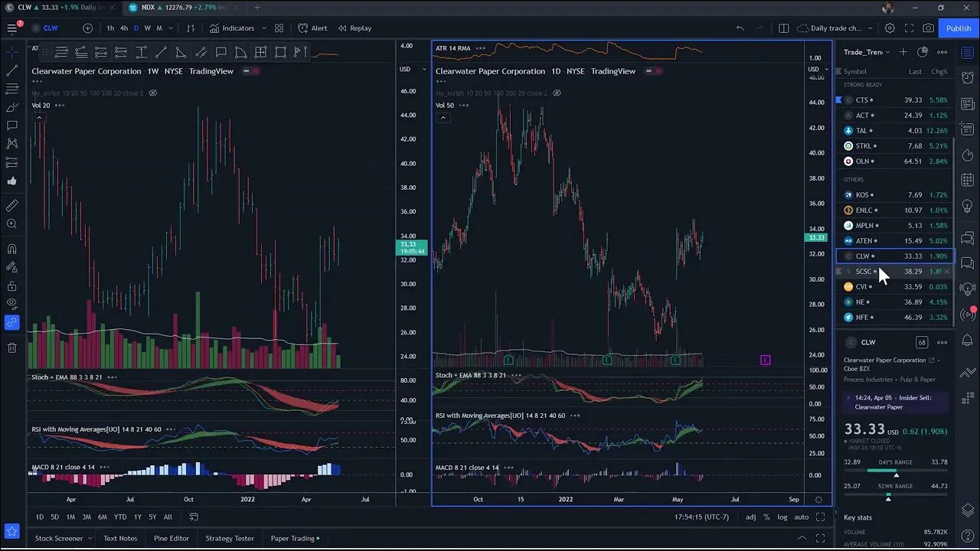Take a chart snapshot with the camera icon
The image size is (980, 551).
pyautogui.click(x=928, y=28)
